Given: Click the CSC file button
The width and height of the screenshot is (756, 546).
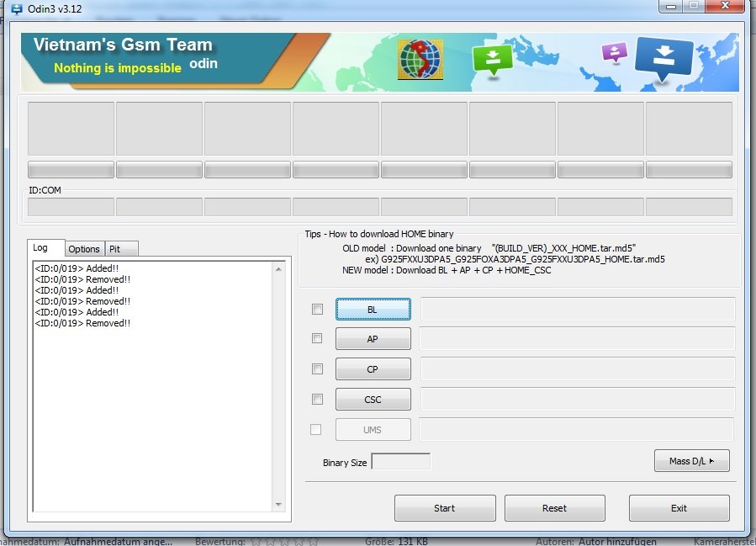Looking at the screenshot, I should tap(373, 400).
